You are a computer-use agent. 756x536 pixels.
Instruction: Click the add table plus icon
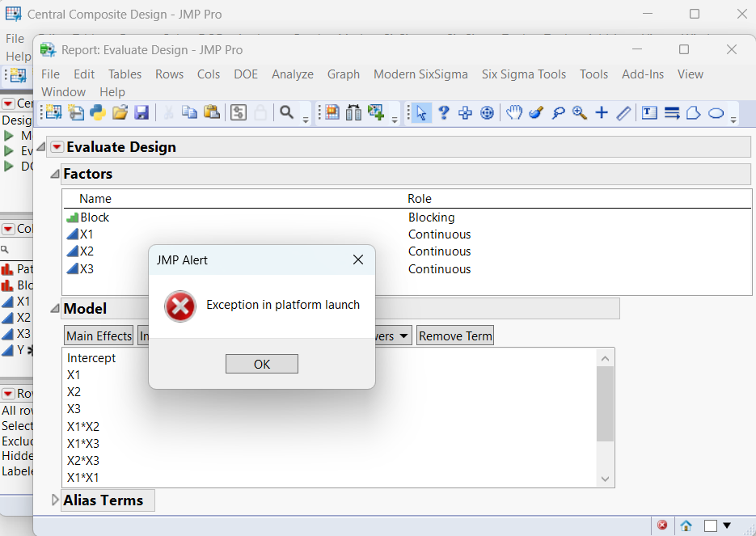pyautogui.click(x=376, y=113)
